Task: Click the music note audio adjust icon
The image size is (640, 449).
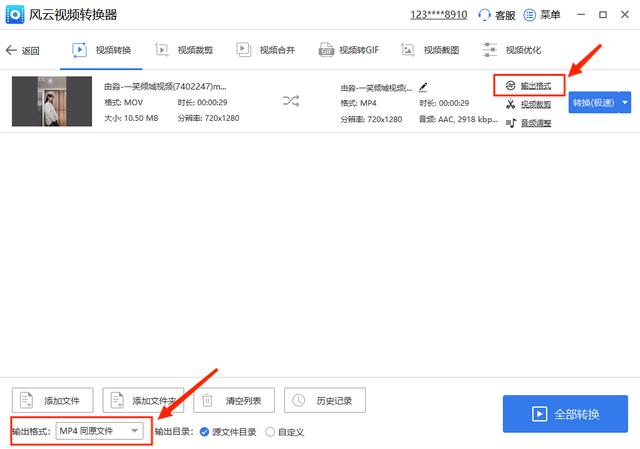Action: (x=511, y=123)
